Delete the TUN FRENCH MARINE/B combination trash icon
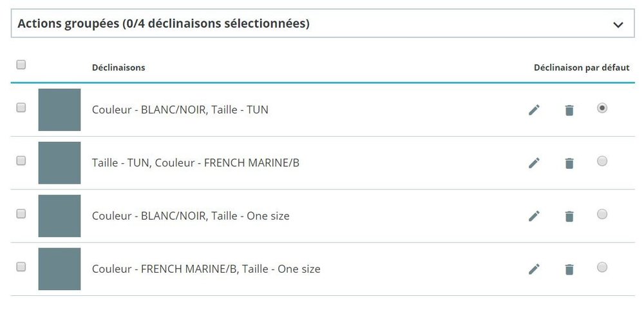 tap(569, 163)
